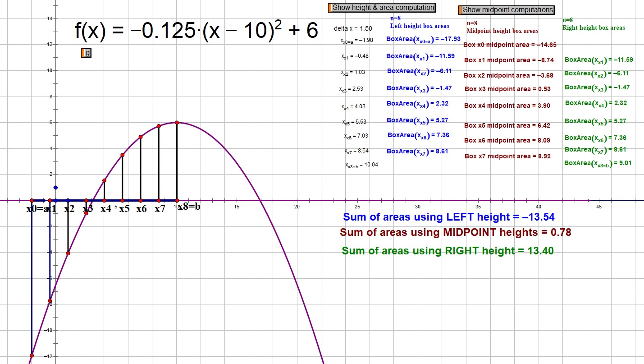Select the red axis point above the x5 label
The height and width of the screenshot is (364, 644).
[x=123, y=200]
